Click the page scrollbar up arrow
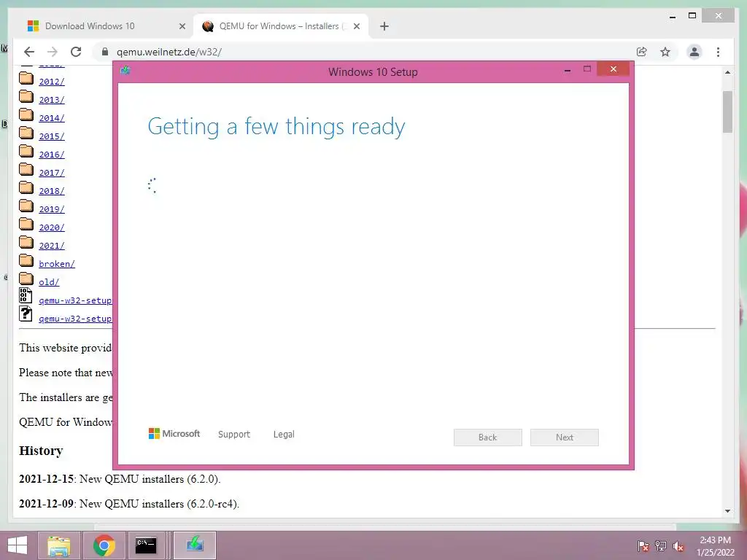The width and height of the screenshot is (747, 560). [x=727, y=72]
